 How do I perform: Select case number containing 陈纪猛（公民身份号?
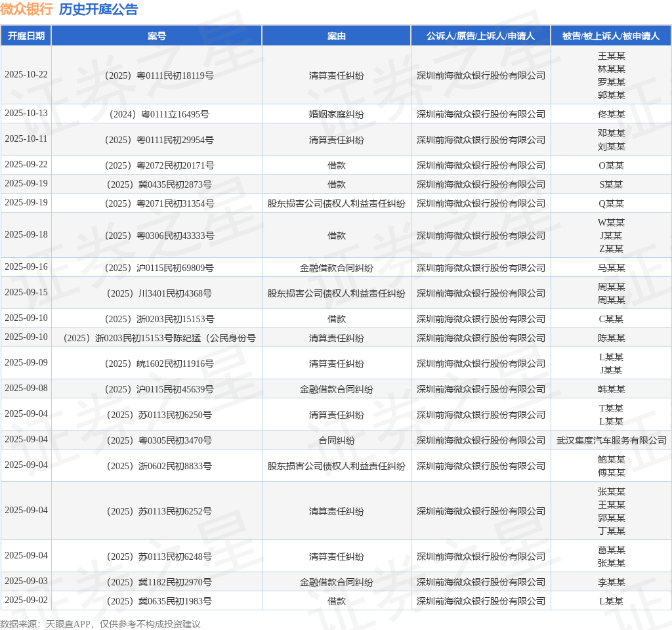click(156, 338)
